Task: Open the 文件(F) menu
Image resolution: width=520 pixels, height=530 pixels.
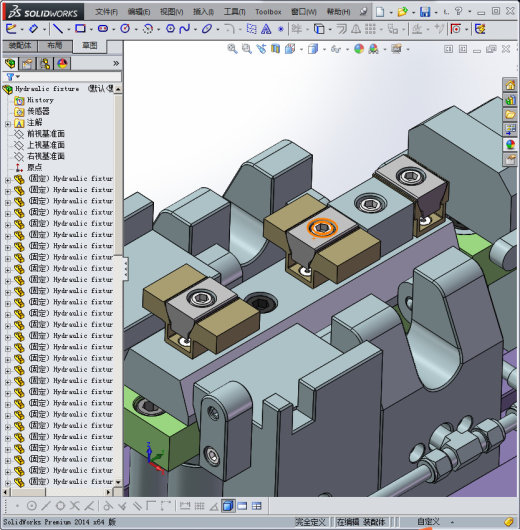Action: [x=107, y=12]
